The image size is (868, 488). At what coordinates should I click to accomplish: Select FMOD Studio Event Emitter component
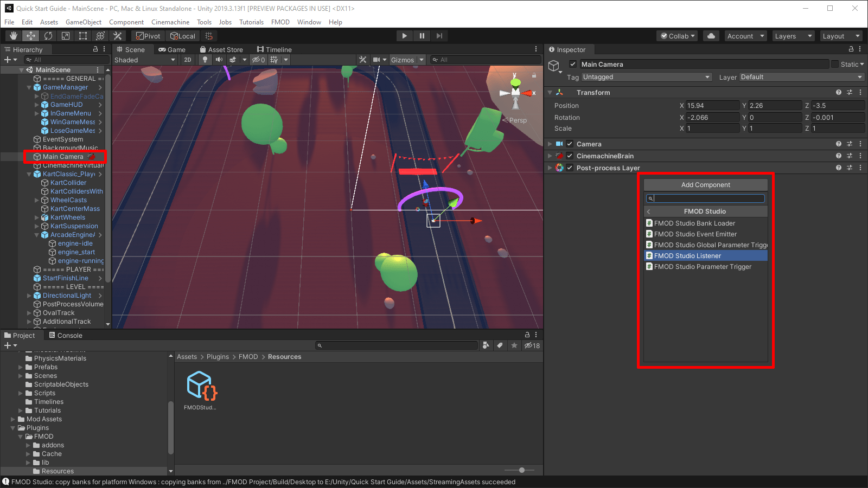706,234
